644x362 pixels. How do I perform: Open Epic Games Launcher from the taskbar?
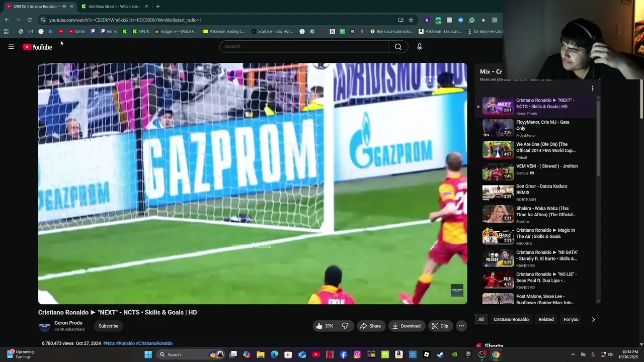pos(468,354)
